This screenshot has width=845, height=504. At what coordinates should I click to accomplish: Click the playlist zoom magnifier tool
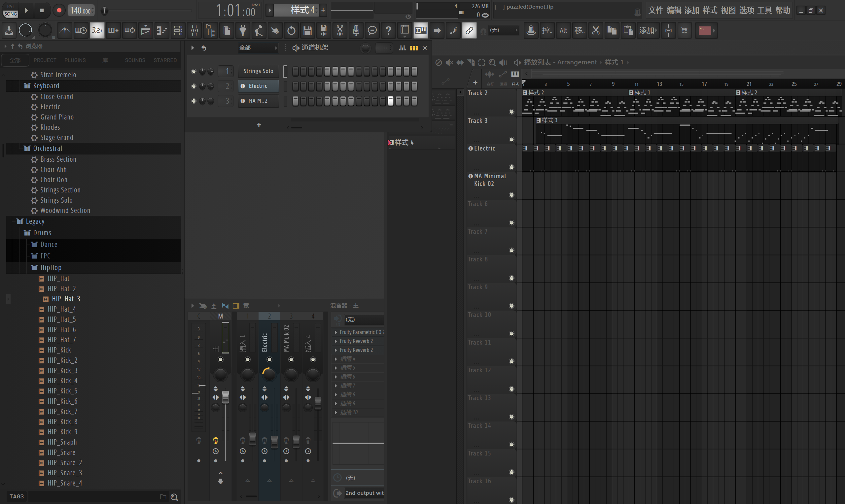(492, 62)
